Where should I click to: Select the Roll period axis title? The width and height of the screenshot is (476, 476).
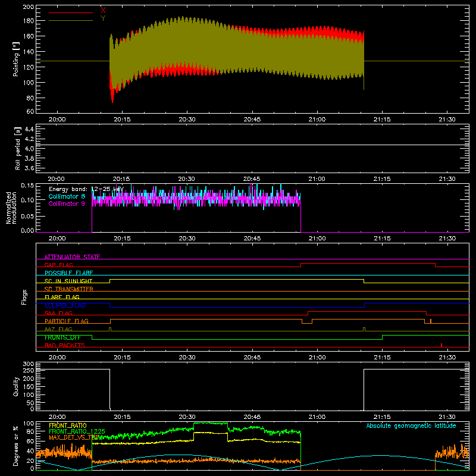click(17, 148)
